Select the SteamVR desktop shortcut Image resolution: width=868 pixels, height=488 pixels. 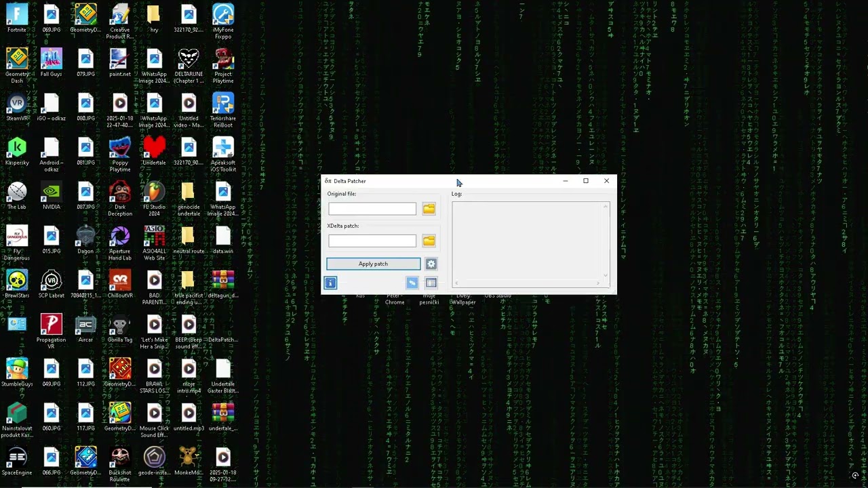coord(17,107)
